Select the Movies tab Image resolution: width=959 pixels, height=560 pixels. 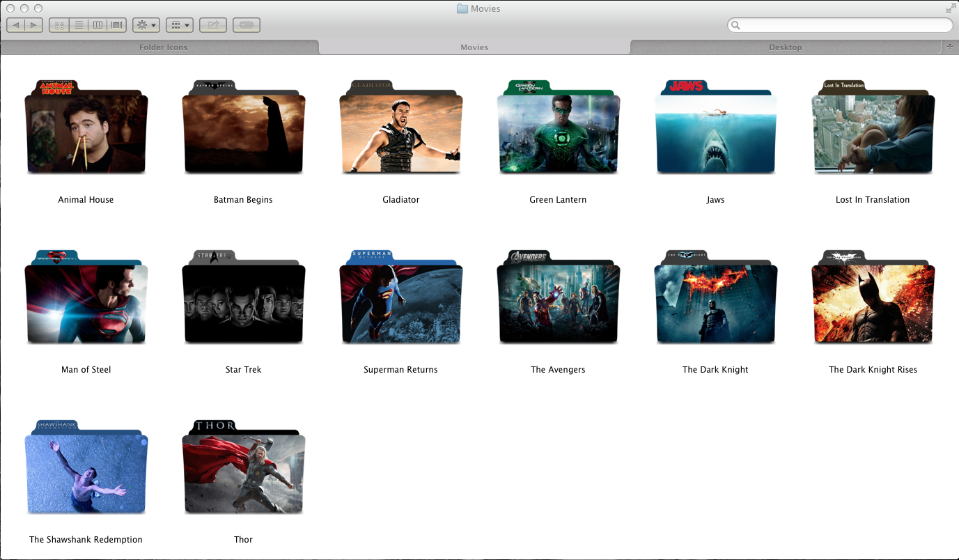474,47
